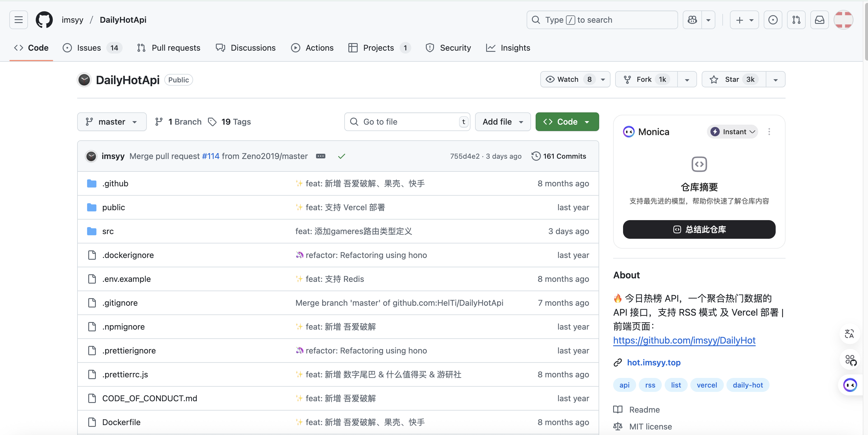Open .env.example file
Image resolution: width=868 pixels, height=435 pixels.
coord(126,279)
